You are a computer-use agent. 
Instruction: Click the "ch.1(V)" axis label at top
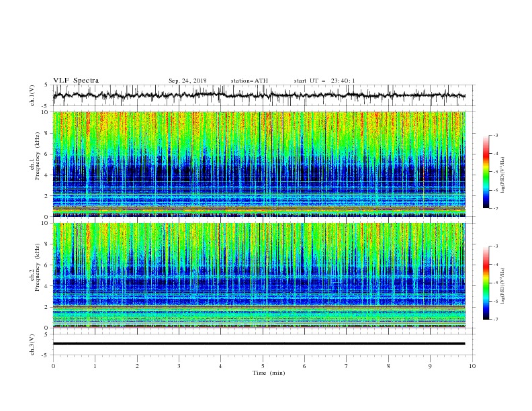(x=32, y=95)
